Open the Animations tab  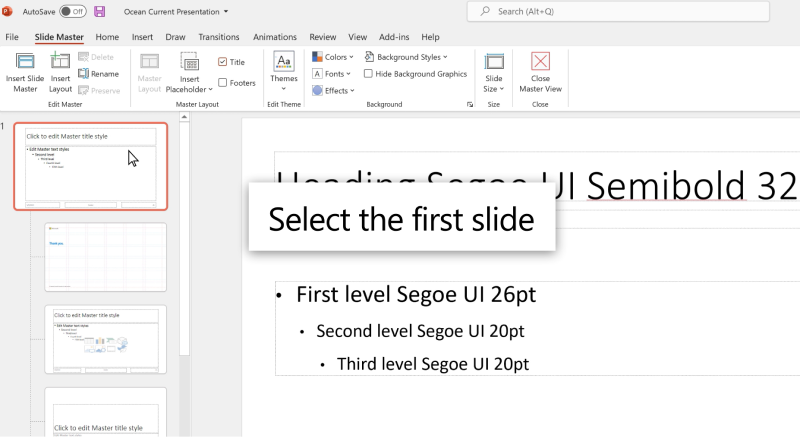tap(275, 37)
